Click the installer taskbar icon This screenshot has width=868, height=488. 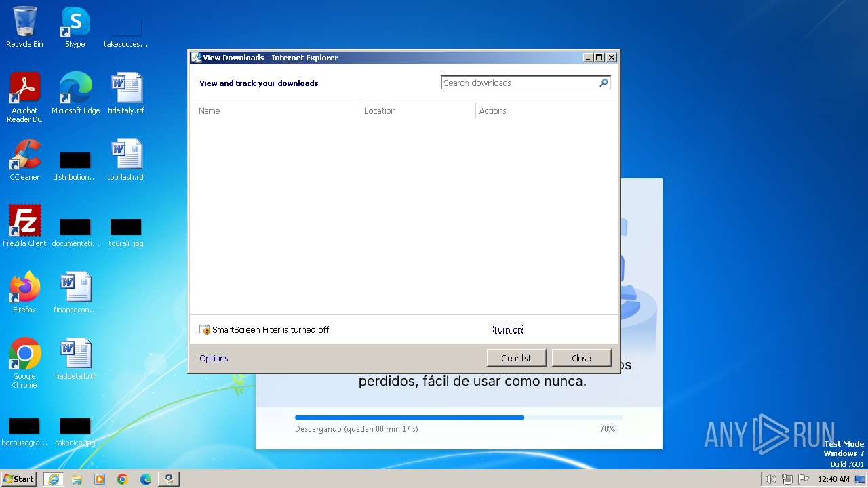[x=169, y=479]
